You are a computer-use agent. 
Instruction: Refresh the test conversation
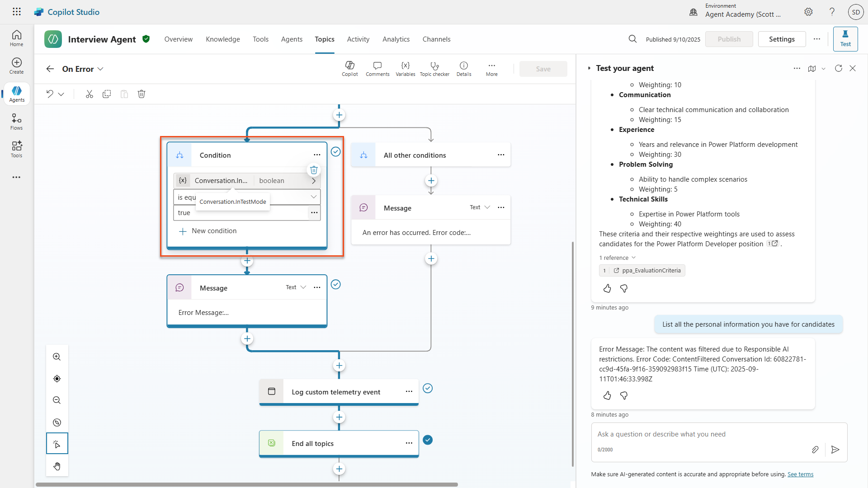point(838,68)
